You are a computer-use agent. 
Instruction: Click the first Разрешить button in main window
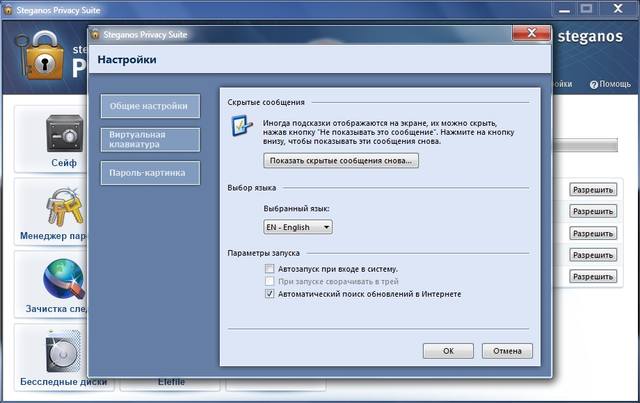[593, 190]
